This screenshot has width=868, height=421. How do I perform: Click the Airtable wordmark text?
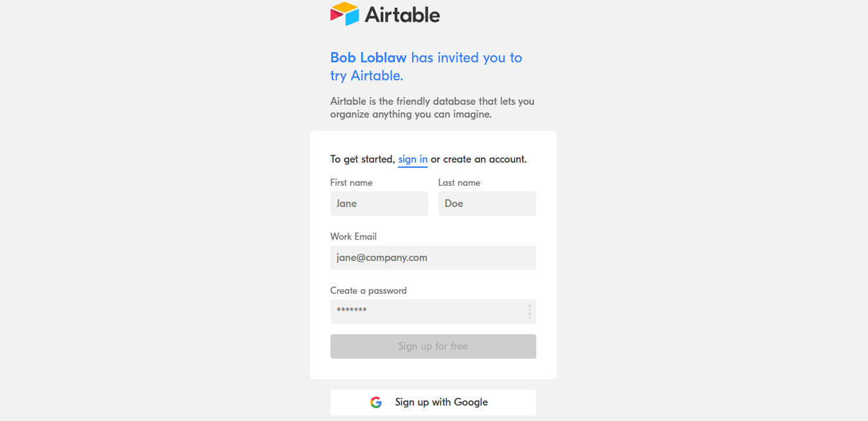[x=402, y=14]
